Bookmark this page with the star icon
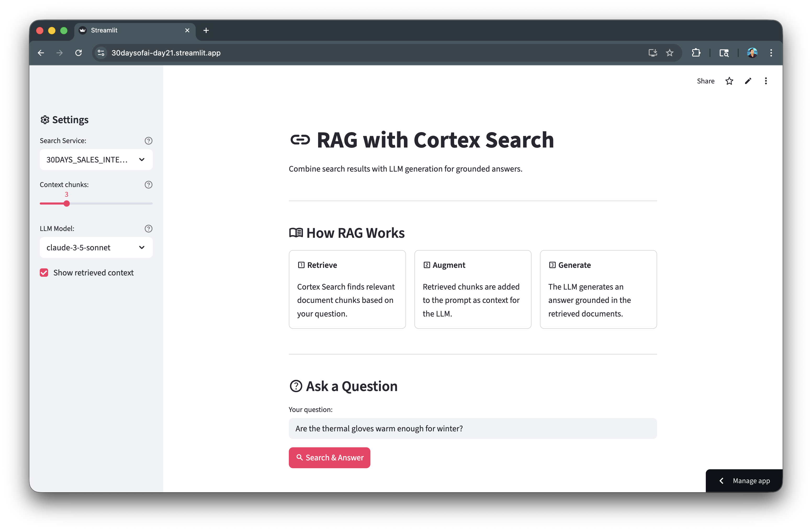Viewport: 812px width, 531px height. pyautogui.click(x=670, y=53)
